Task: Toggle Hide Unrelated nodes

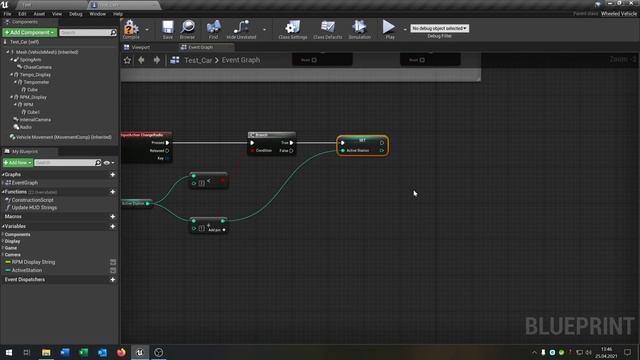Action: point(241,29)
